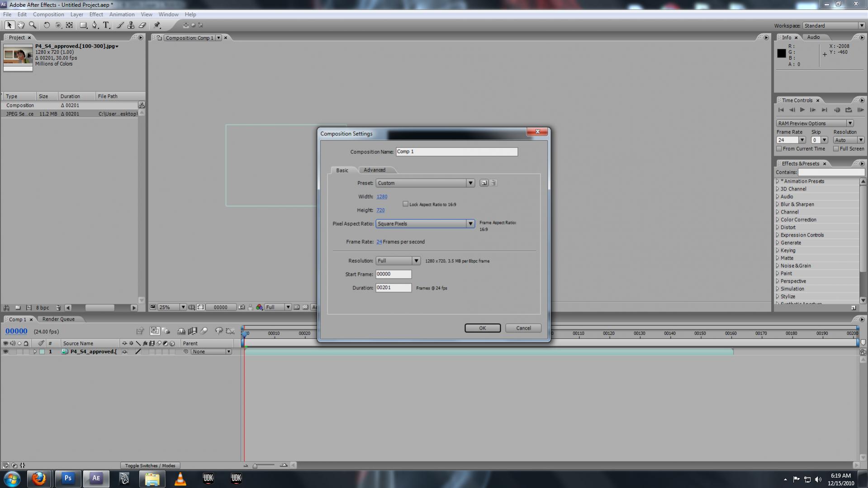Open After Effects from the taskbar
This screenshot has height=488, width=868.
point(96,478)
